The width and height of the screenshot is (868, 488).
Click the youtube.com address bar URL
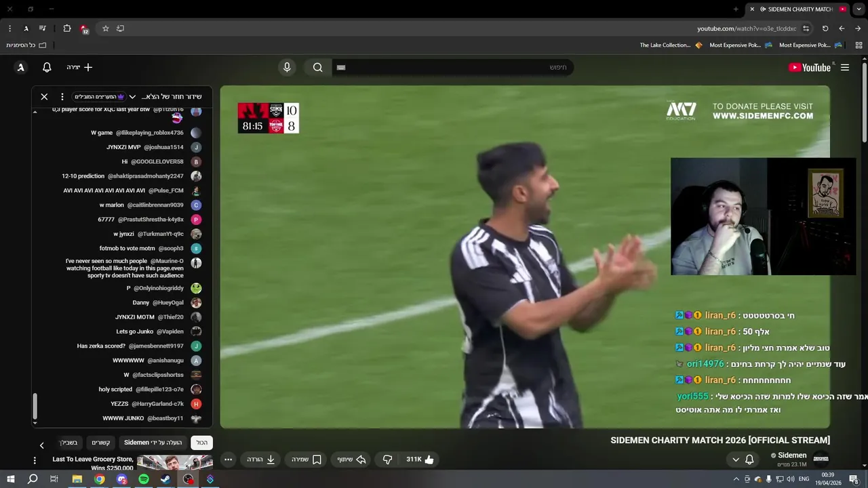click(747, 28)
